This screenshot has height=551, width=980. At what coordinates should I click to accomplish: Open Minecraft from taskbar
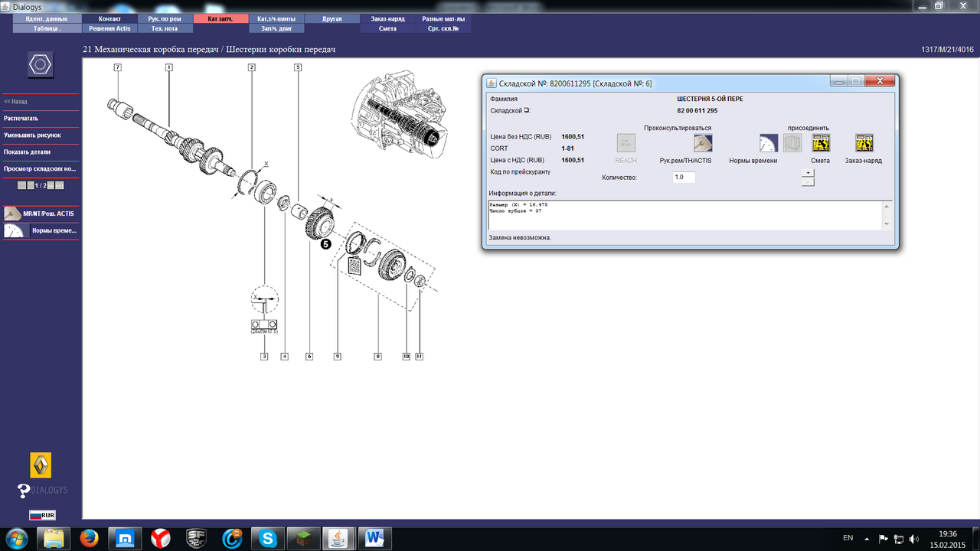click(x=305, y=539)
